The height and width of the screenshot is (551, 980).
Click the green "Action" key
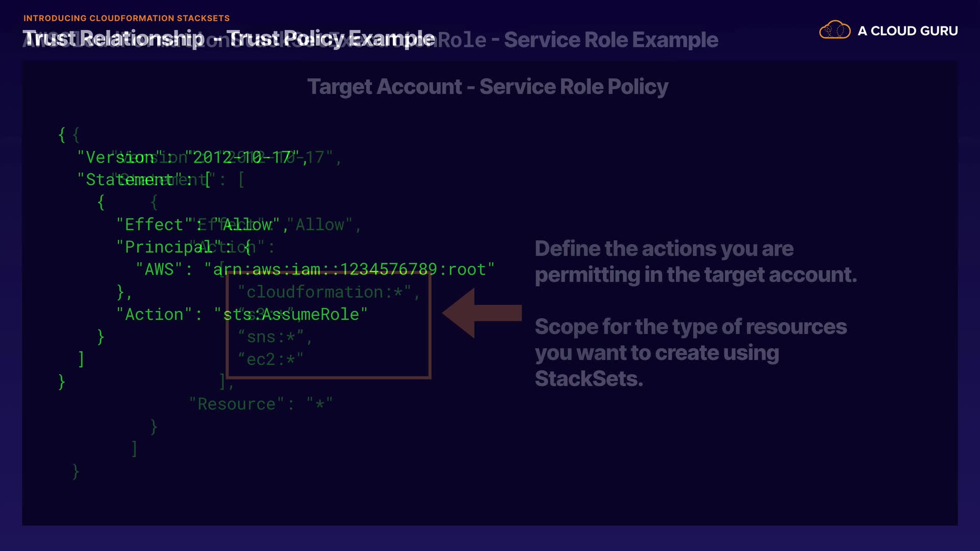[154, 314]
